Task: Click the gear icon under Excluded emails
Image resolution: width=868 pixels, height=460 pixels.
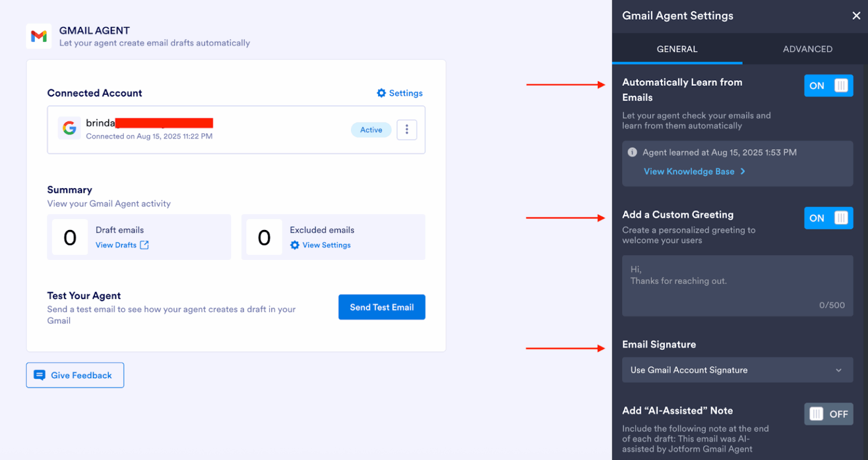Action: tap(294, 245)
